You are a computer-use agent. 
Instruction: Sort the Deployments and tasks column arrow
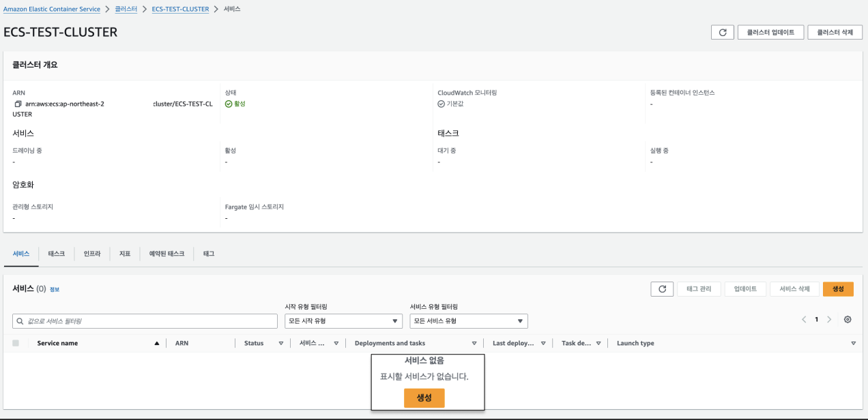tap(474, 344)
